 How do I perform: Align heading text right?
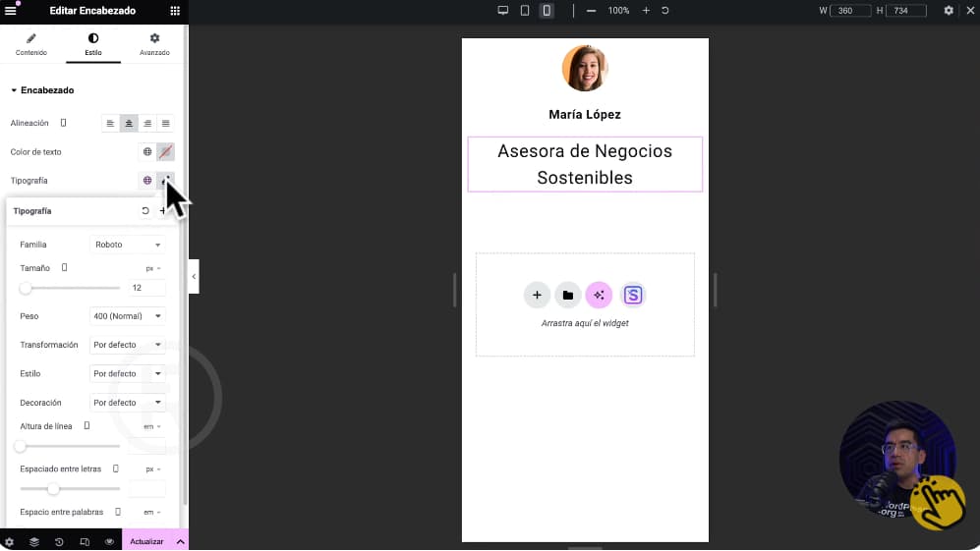[147, 124]
